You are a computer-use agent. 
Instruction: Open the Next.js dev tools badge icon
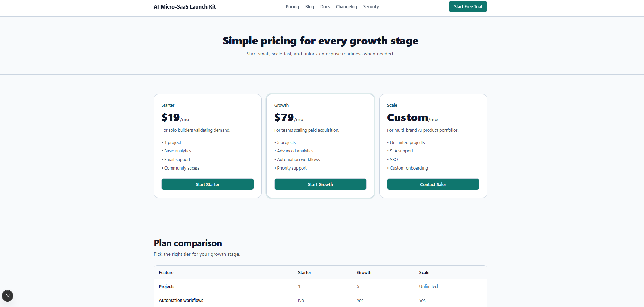tap(7, 296)
